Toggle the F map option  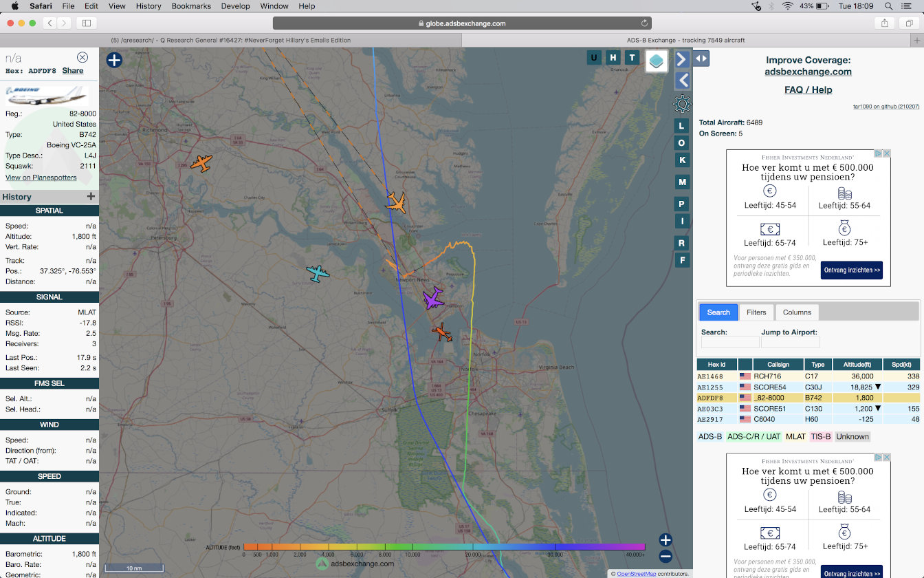[x=682, y=260]
